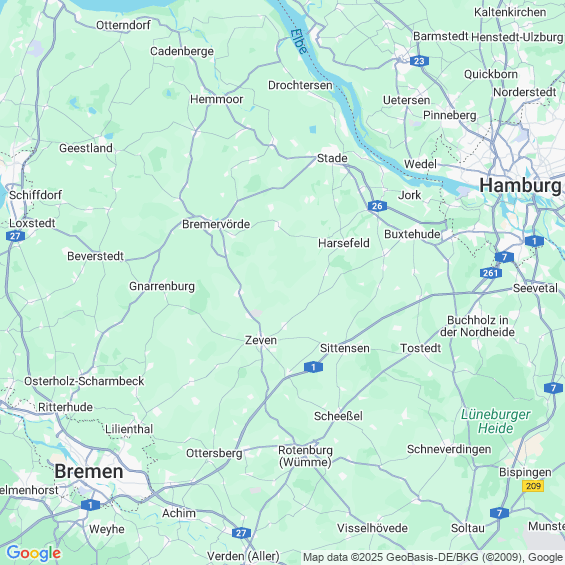Click the A23 highway shield near Barmstedt

point(419,61)
